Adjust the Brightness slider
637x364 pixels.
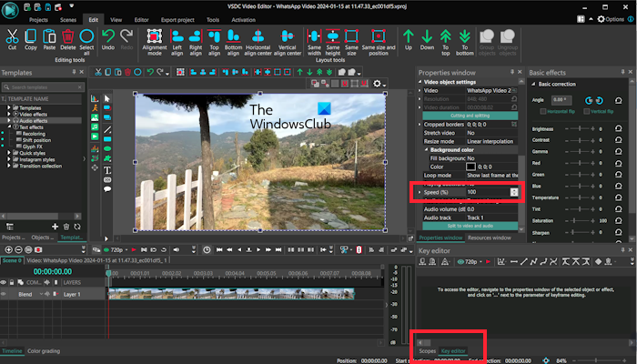click(580, 129)
